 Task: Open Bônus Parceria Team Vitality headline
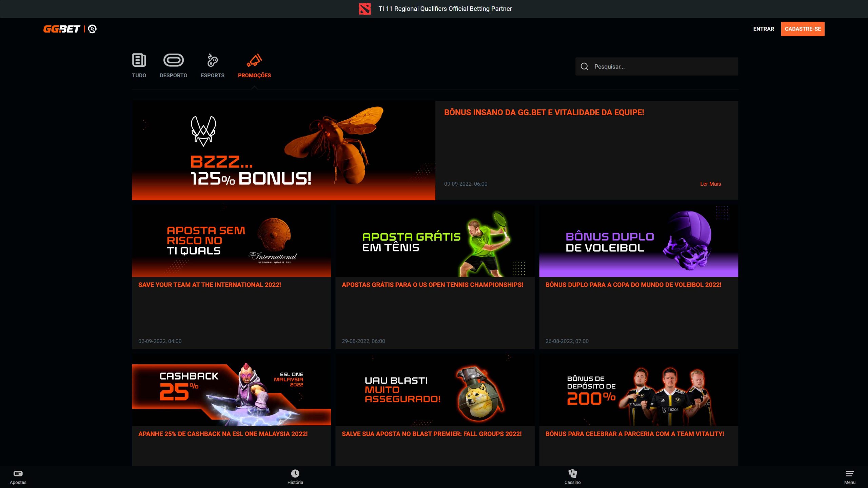pos(634,434)
